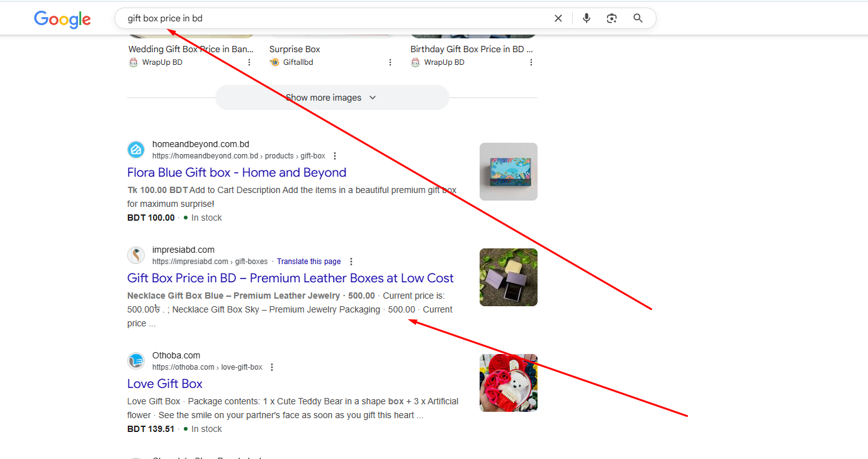
Task: Click Translate this page link
Action: pyautogui.click(x=308, y=262)
